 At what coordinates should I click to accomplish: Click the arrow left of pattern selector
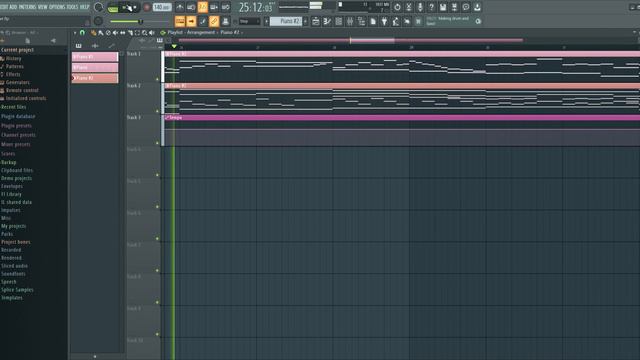[267, 21]
